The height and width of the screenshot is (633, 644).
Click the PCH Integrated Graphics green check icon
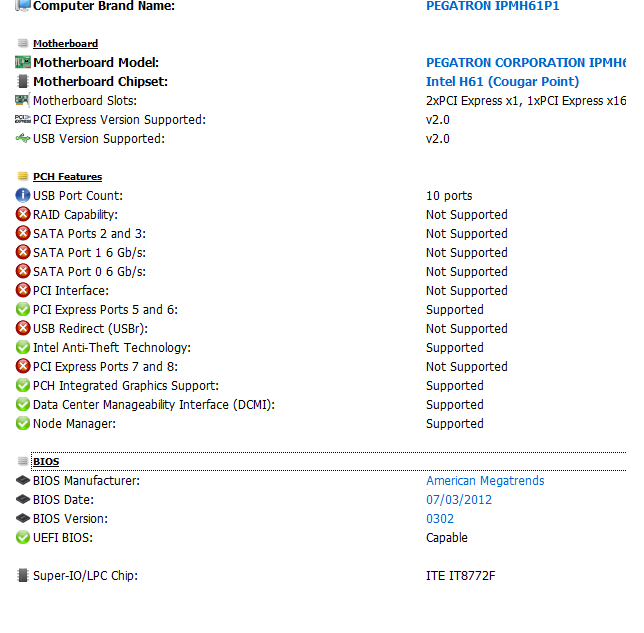(x=23, y=385)
